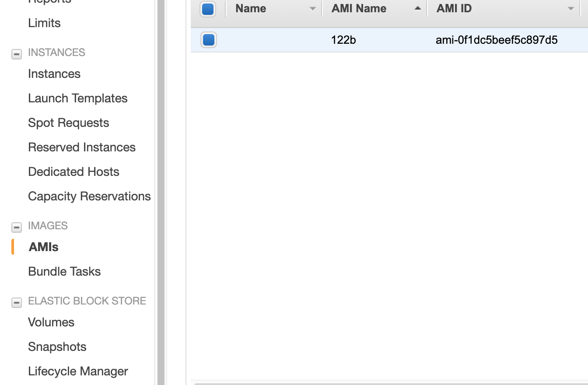
Task: Collapse the ELASTIC BLOCK STORE section
Action: pyautogui.click(x=17, y=302)
